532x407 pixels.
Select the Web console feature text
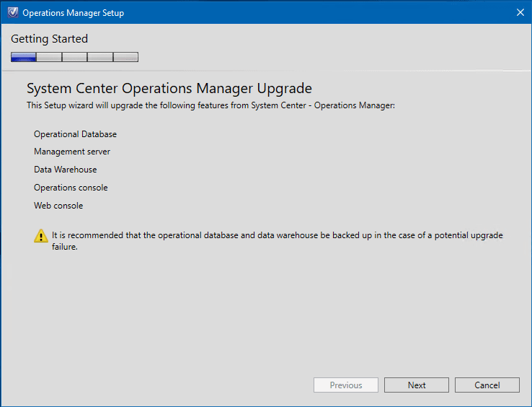point(58,206)
